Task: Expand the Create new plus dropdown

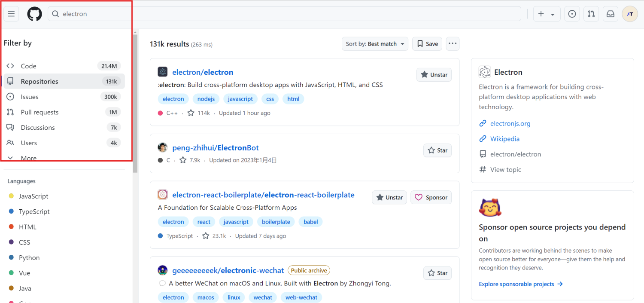Action: click(546, 14)
